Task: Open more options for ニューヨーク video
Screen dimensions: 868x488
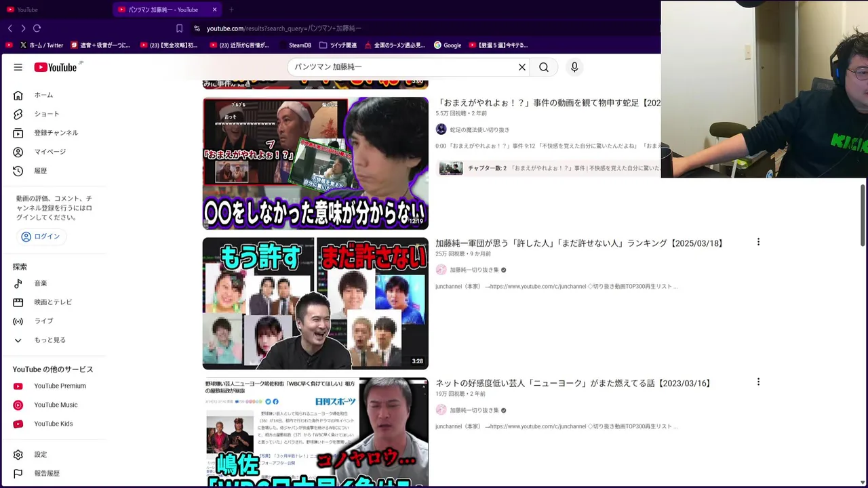Action: pyautogui.click(x=758, y=382)
